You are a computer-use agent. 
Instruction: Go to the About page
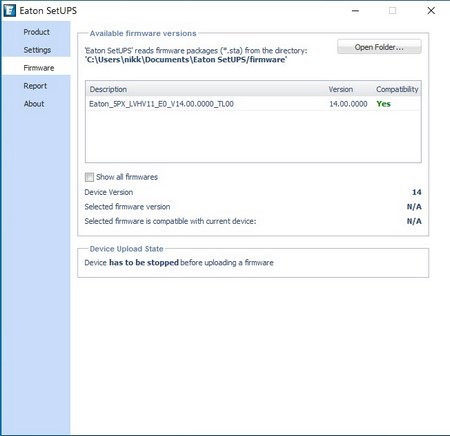(x=34, y=104)
